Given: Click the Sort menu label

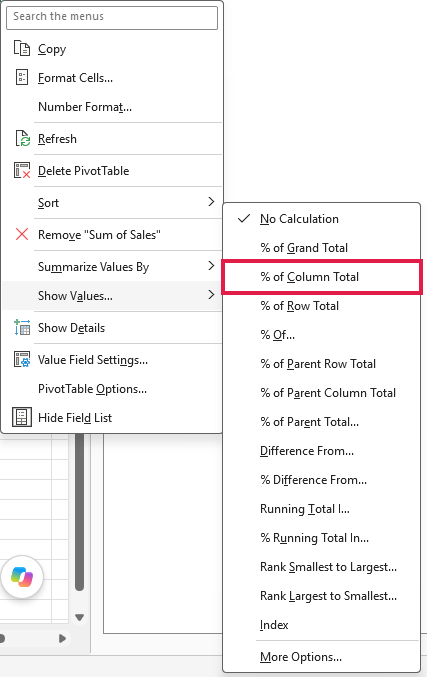Looking at the screenshot, I should [x=48, y=203].
